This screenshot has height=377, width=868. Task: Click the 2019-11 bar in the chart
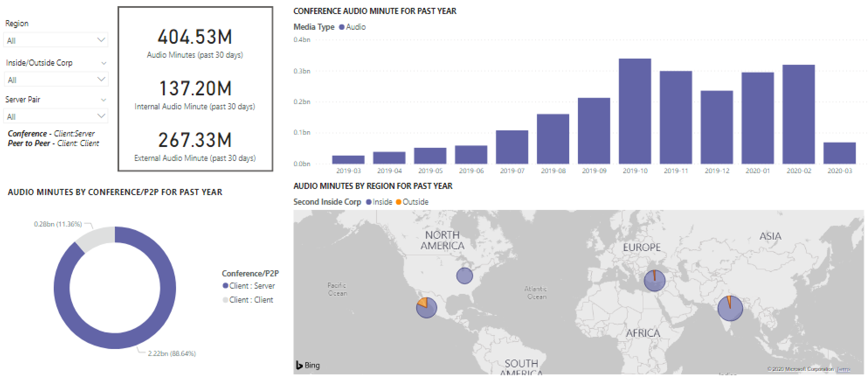(676, 118)
